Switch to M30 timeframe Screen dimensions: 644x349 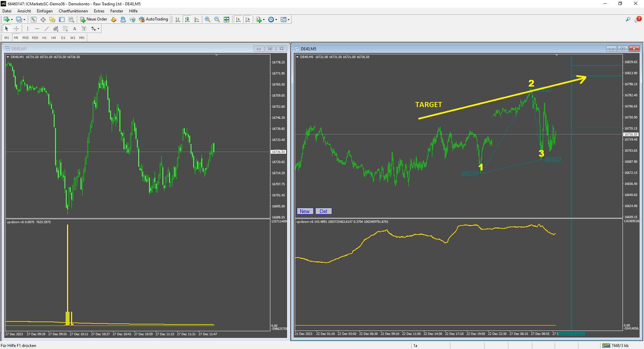tap(35, 38)
